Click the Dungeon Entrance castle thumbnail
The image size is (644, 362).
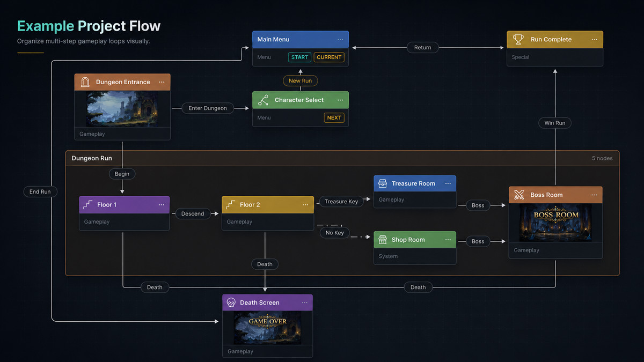coord(122,108)
